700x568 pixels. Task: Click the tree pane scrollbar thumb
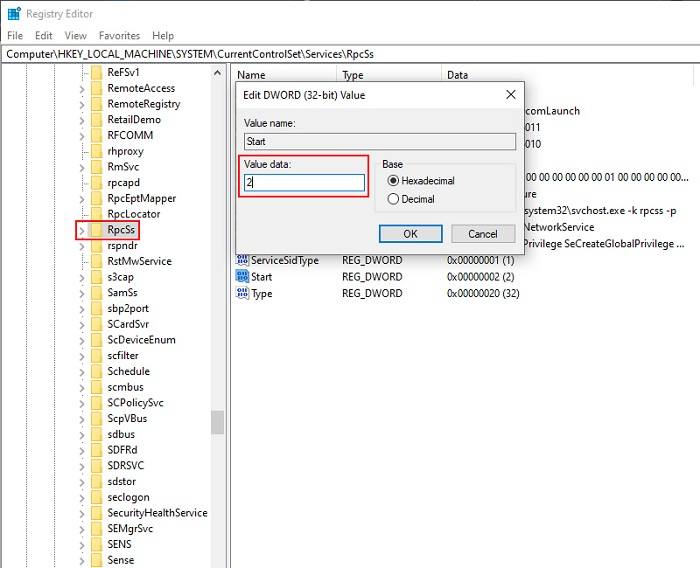(217, 422)
